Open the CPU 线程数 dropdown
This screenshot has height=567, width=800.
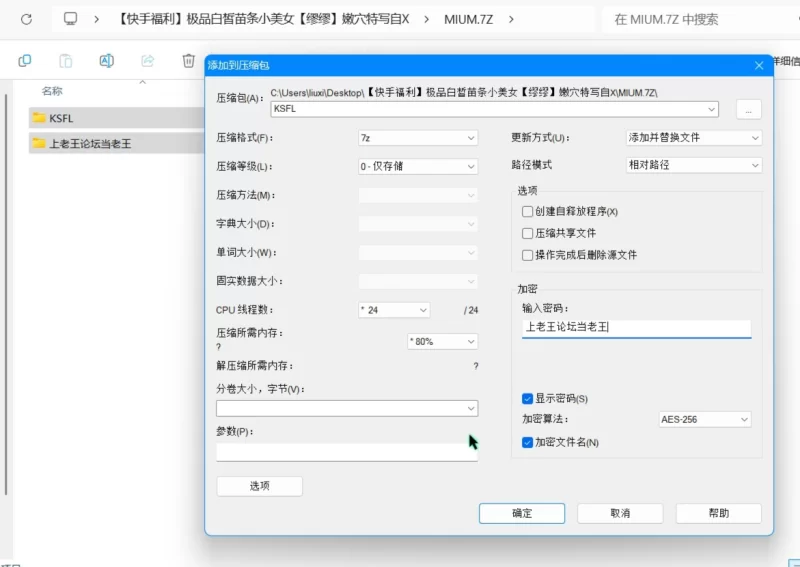point(394,310)
